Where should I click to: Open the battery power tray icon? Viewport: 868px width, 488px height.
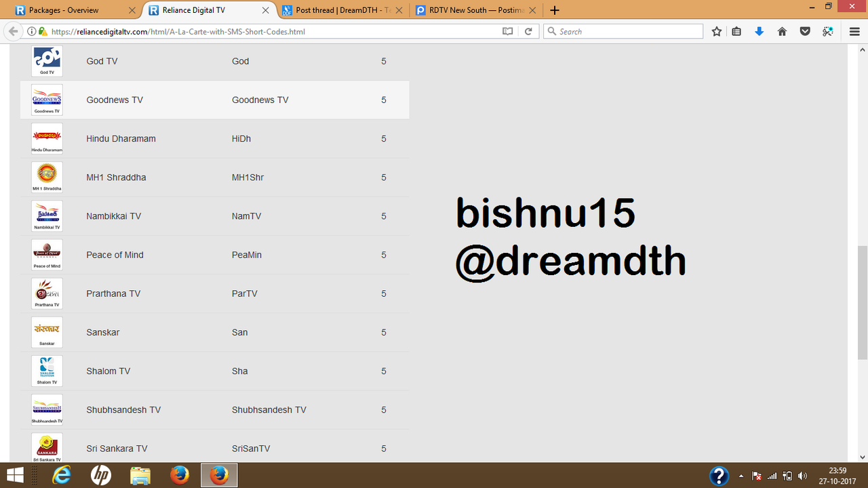tap(788, 476)
